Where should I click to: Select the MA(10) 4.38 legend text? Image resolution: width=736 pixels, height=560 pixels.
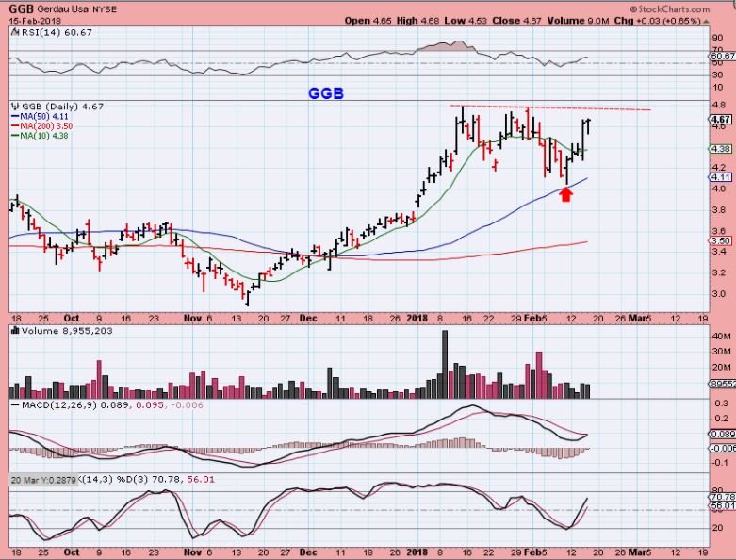pos(44,136)
